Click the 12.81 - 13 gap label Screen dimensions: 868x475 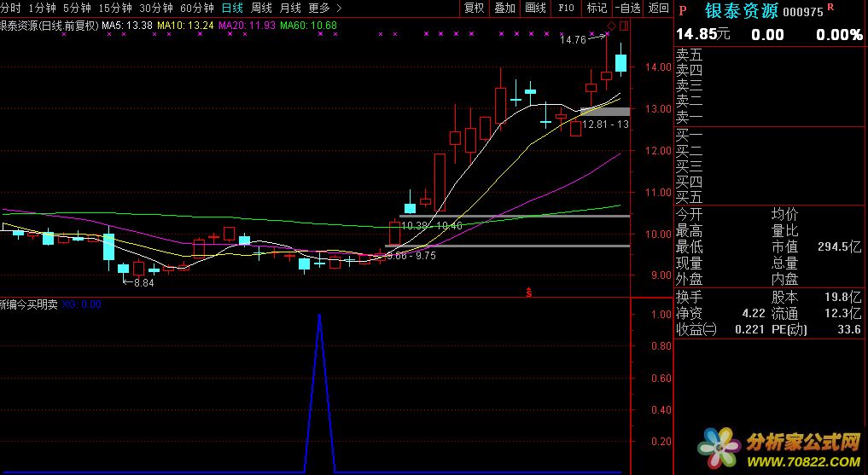tap(606, 125)
